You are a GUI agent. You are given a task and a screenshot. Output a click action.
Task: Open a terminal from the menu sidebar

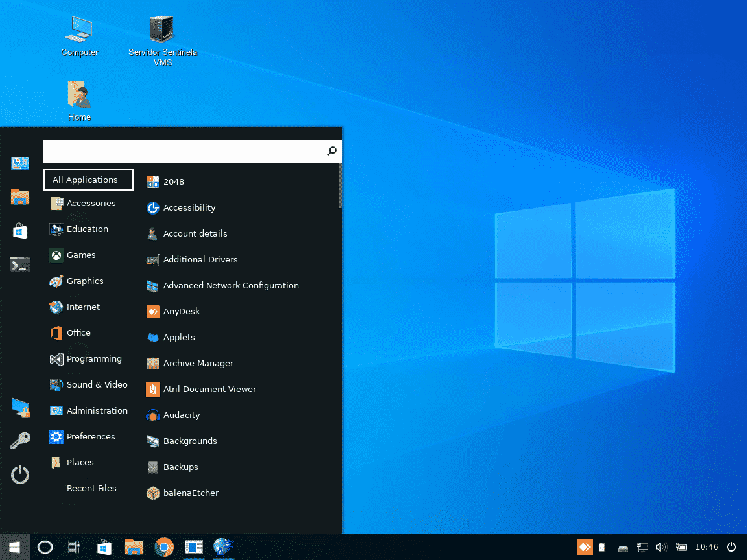[20, 264]
